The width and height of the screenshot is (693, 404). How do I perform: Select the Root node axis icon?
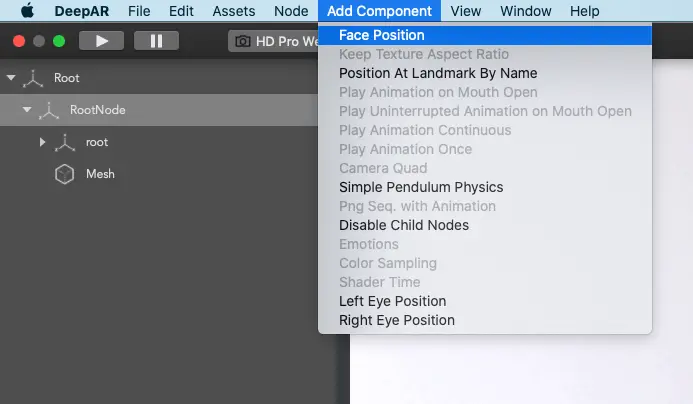(x=33, y=78)
